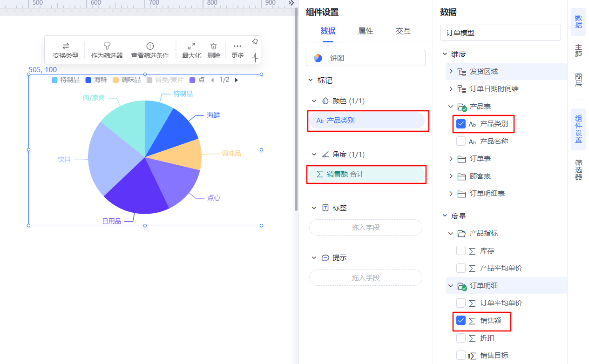Open the 主题 side tab

point(578,51)
